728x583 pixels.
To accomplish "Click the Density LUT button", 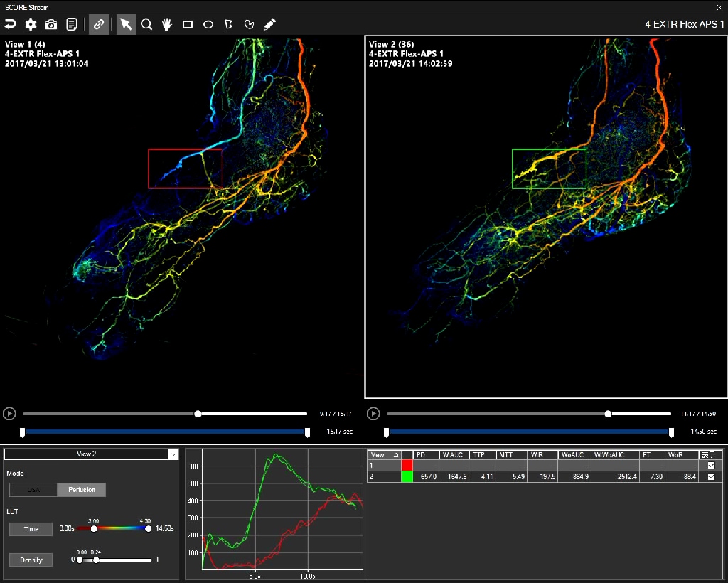I will [x=31, y=560].
